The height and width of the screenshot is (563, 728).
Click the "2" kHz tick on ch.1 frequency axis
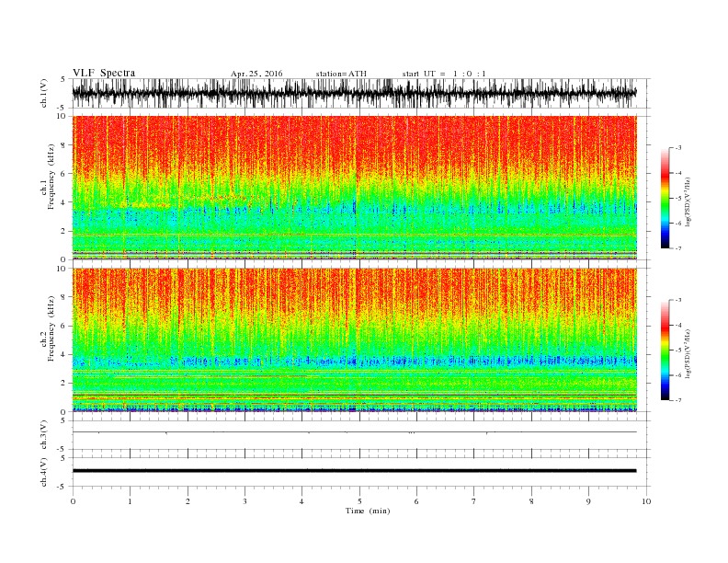click(x=64, y=231)
